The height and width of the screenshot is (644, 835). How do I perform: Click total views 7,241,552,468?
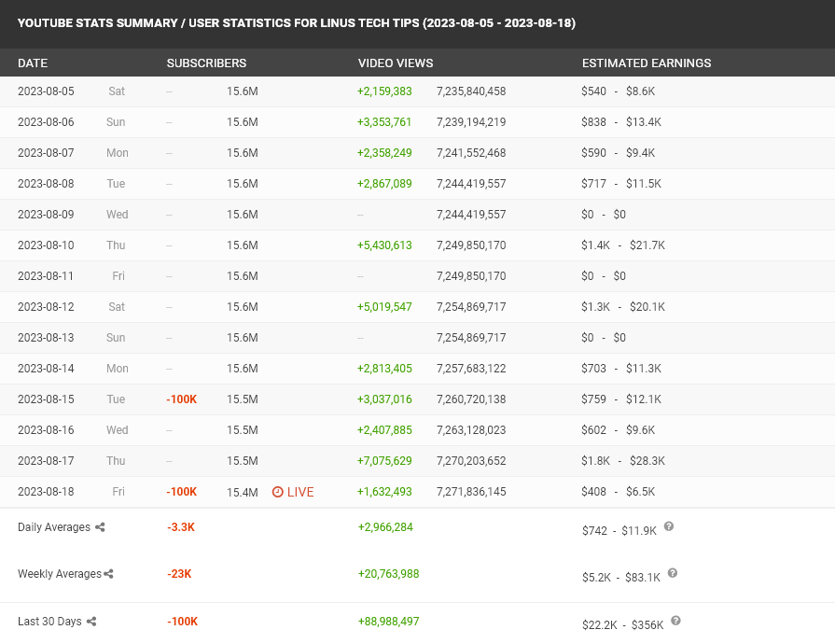471,153
